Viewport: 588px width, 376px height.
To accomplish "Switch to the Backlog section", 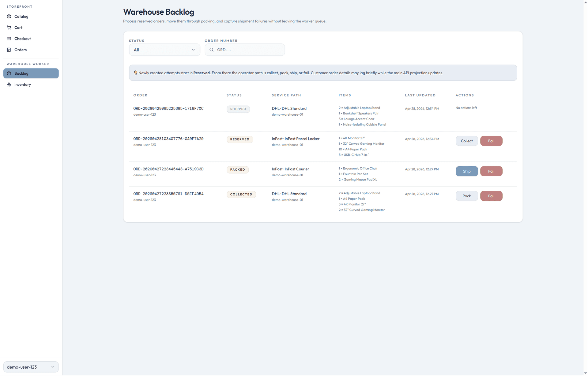I will pyautogui.click(x=21, y=73).
